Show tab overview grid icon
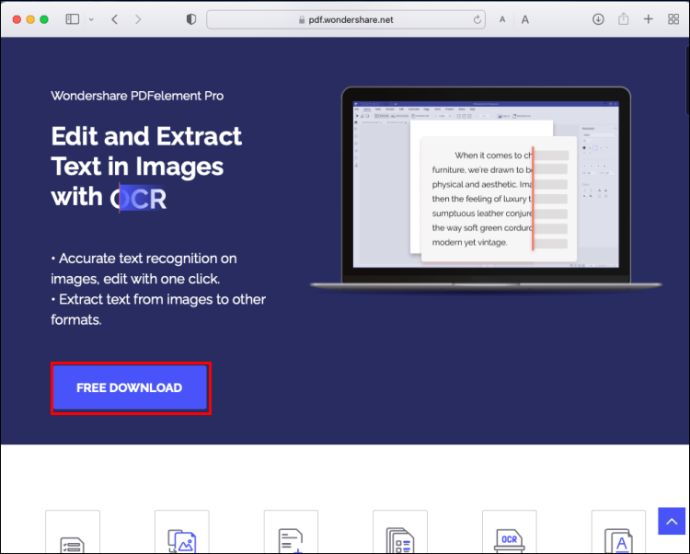Viewport: 690px width, 554px height. (x=673, y=19)
